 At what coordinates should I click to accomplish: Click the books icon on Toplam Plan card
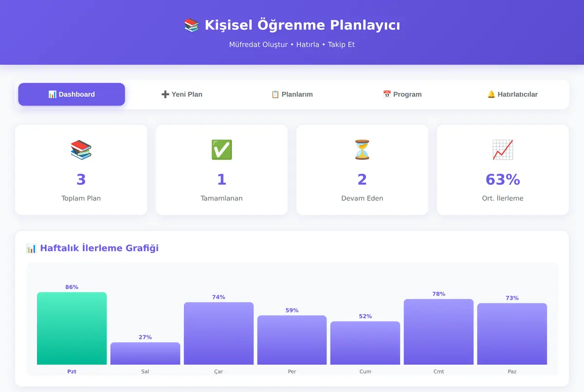(81, 150)
